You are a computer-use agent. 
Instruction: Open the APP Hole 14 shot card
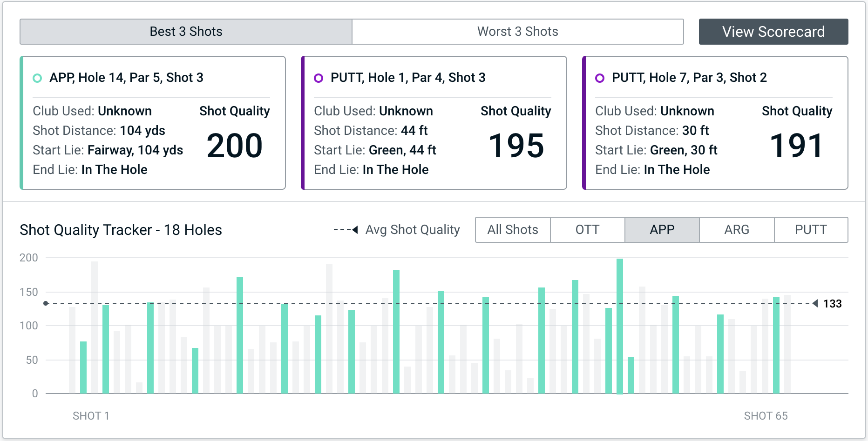[153, 123]
